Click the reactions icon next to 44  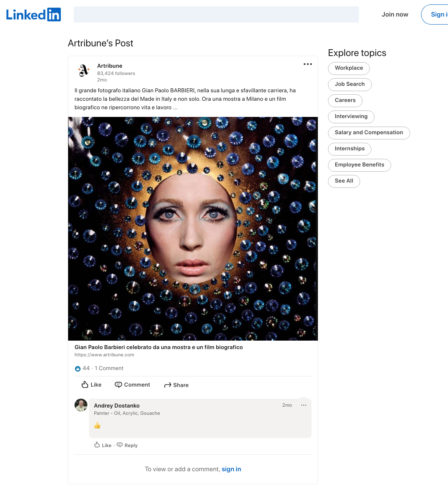click(x=78, y=368)
